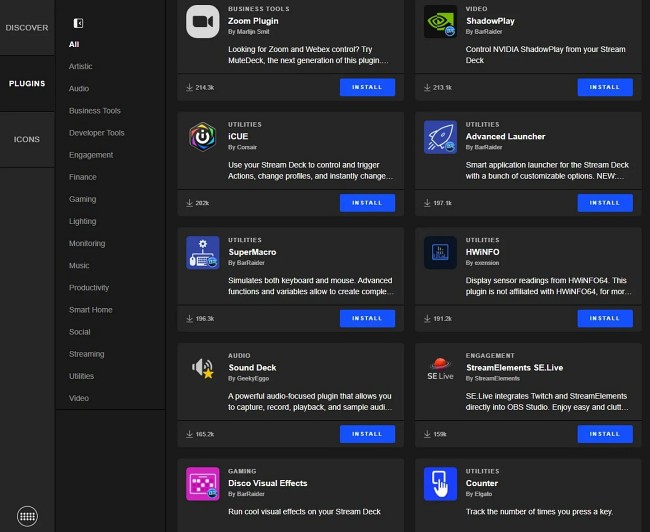Install the SuperMacro plugin
This screenshot has height=532, width=650.
point(367,318)
